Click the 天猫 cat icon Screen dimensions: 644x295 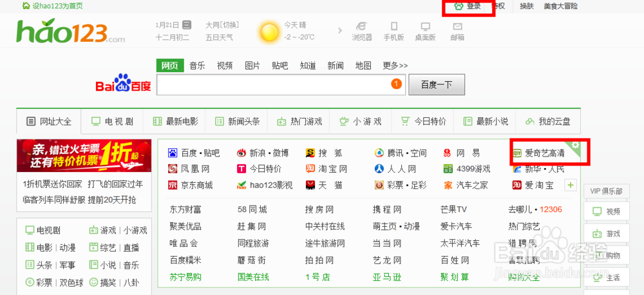tap(310, 186)
